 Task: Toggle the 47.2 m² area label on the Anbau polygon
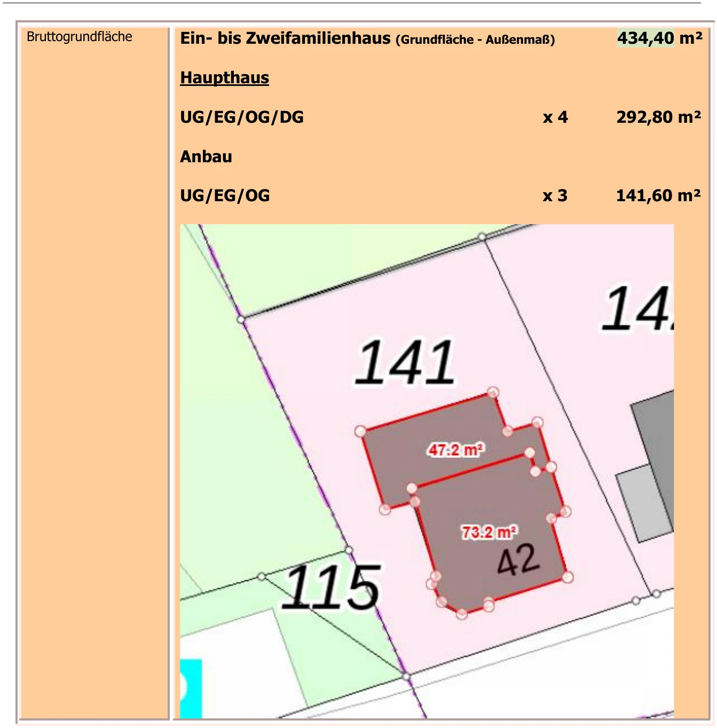point(456,450)
